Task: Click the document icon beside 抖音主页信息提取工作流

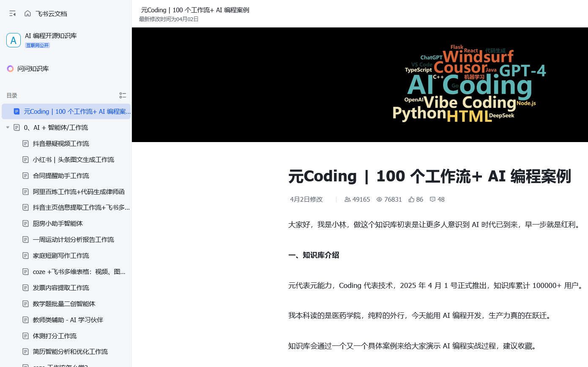Action: [25, 208]
